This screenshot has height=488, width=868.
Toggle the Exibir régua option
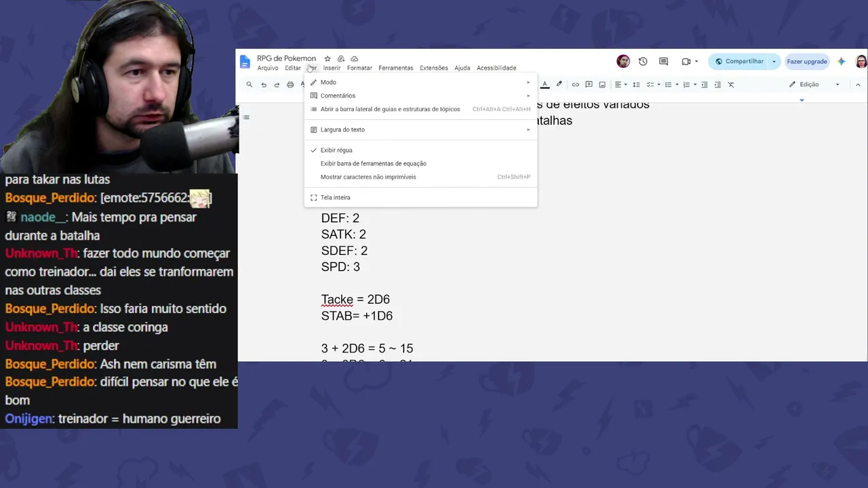pos(420,150)
